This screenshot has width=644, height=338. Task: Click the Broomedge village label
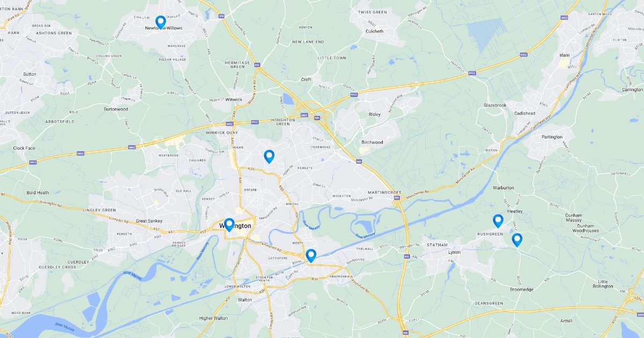522,289
